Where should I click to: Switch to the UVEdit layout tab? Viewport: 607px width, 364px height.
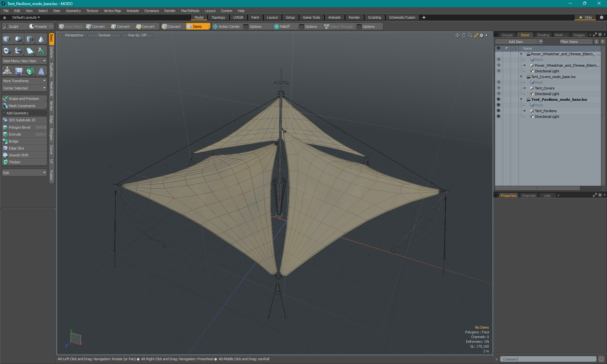click(x=238, y=17)
